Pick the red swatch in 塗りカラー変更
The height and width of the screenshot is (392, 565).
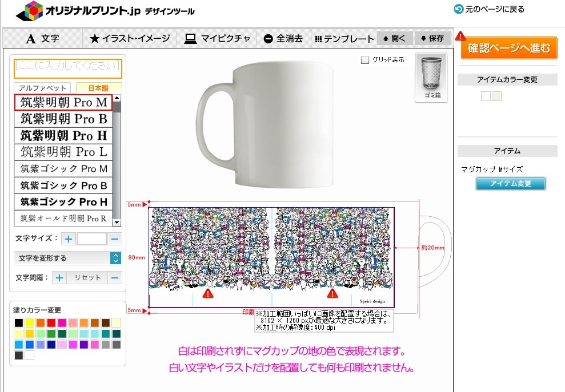[x=51, y=323]
